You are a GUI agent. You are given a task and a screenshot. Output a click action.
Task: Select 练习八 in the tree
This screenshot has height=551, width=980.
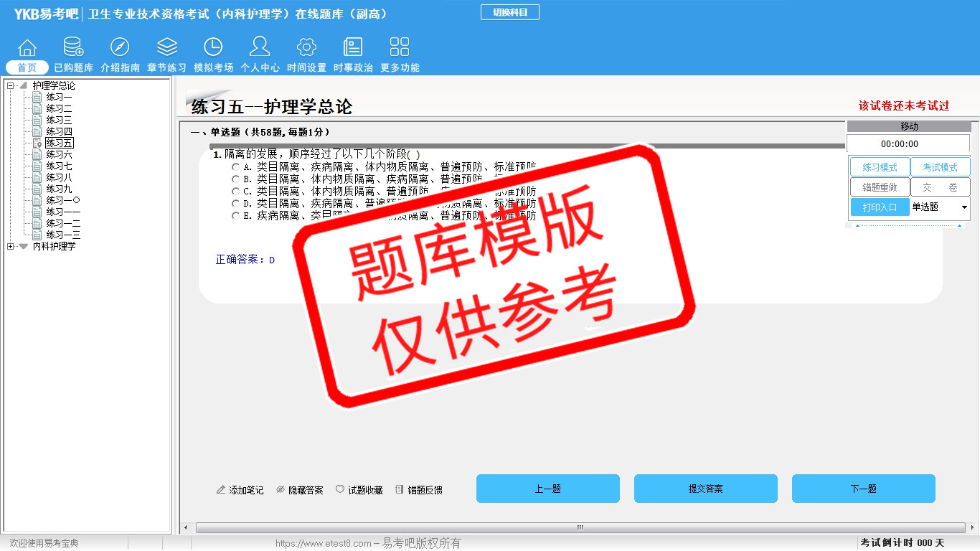59,177
